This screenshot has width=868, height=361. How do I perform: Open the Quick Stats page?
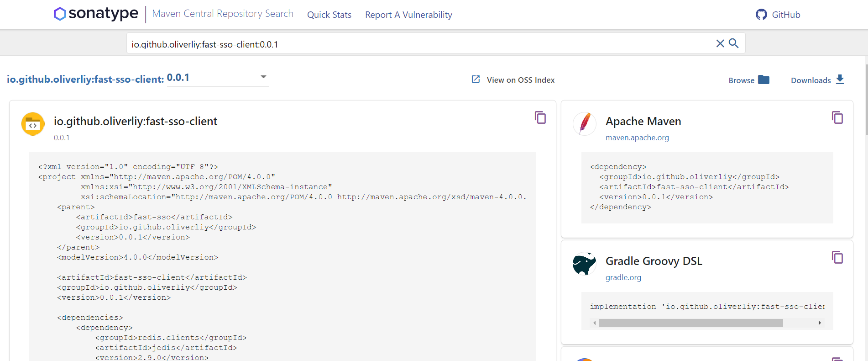329,15
